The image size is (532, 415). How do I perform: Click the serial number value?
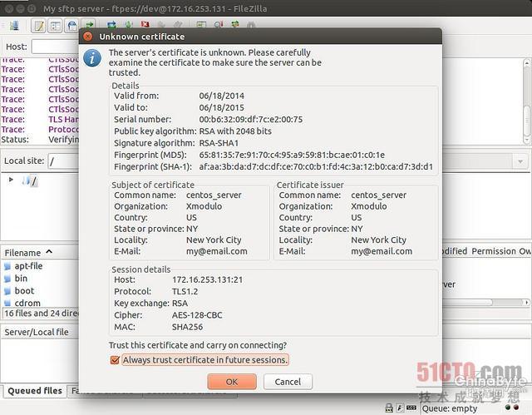pos(251,120)
